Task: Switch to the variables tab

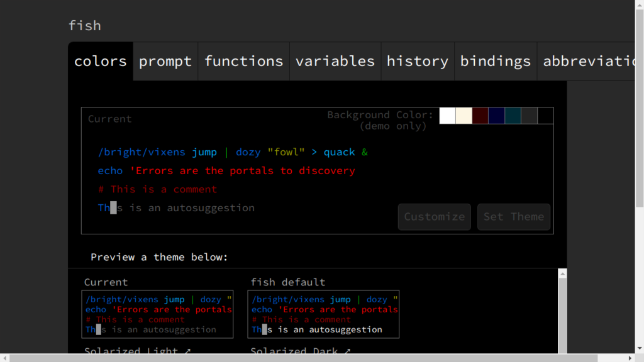Action: [x=335, y=61]
